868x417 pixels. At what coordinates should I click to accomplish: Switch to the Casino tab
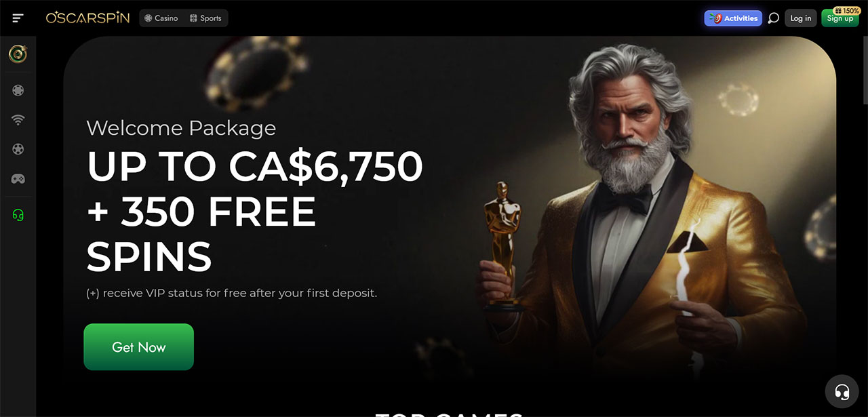[x=161, y=18]
